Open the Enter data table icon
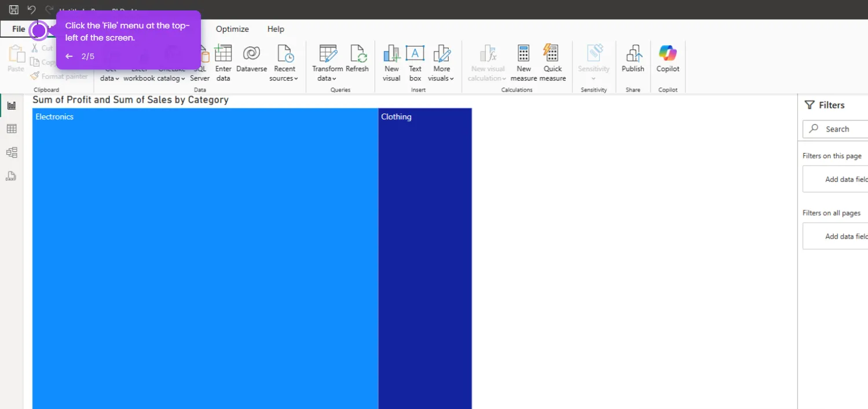This screenshot has height=409, width=868. (223, 53)
